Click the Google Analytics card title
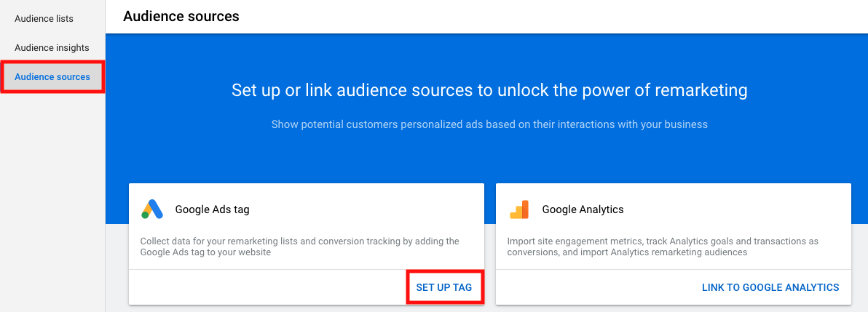 583,209
